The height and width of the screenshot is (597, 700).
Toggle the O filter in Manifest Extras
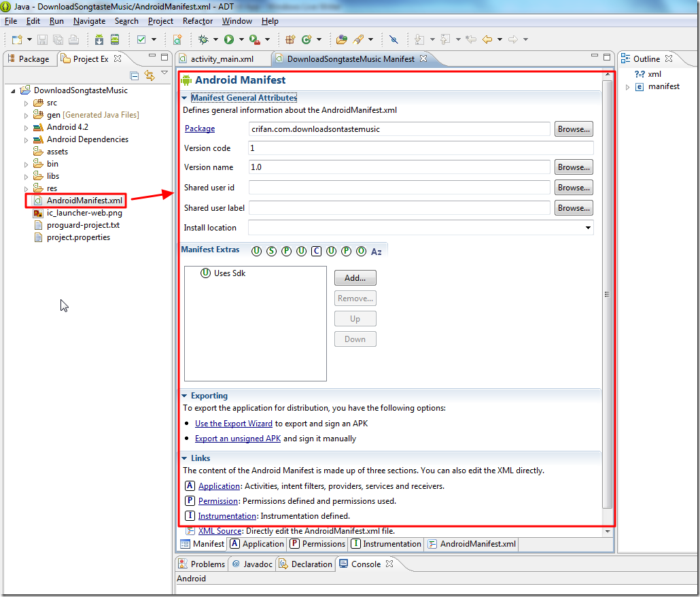[x=361, y=252]
